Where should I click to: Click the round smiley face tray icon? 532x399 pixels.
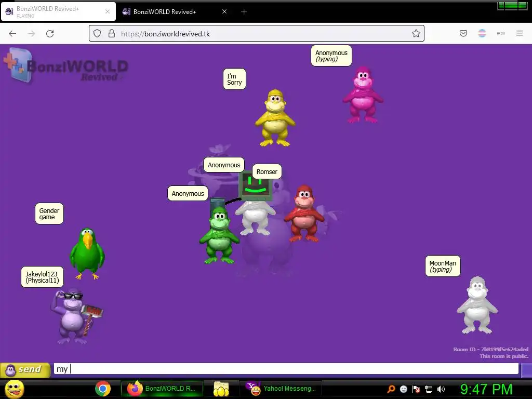(x=403, y=389)
